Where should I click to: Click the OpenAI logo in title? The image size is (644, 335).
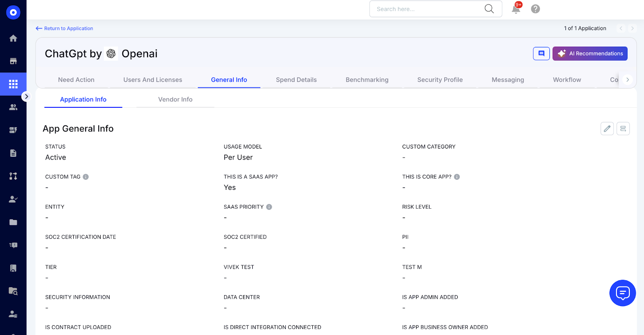coord(111,53)
